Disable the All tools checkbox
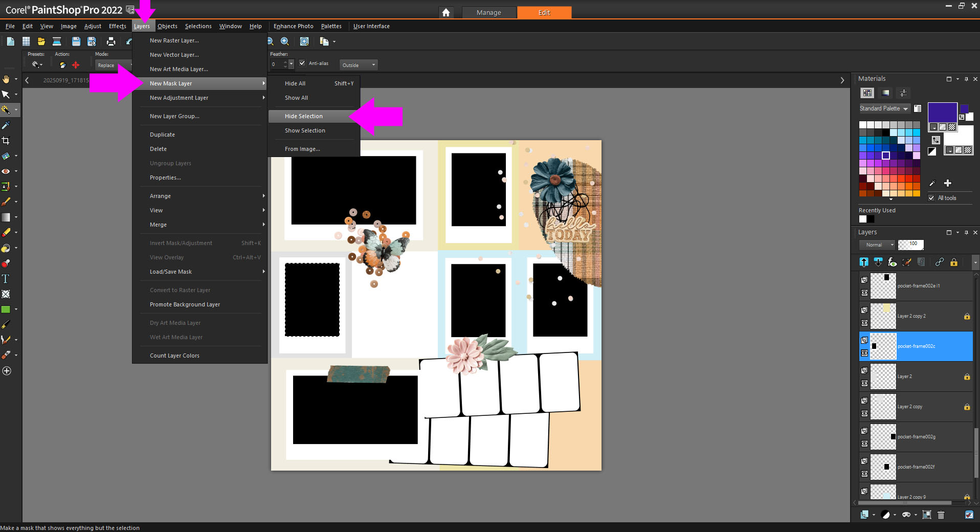This screenshot has width=980, height=532. click(931, 198)
